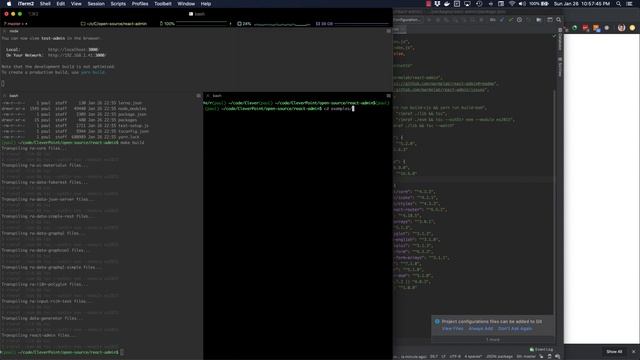The width and height of the screenshot is (640, 360).
Task: Open the Profiles menu
Action: coord(140,4)
